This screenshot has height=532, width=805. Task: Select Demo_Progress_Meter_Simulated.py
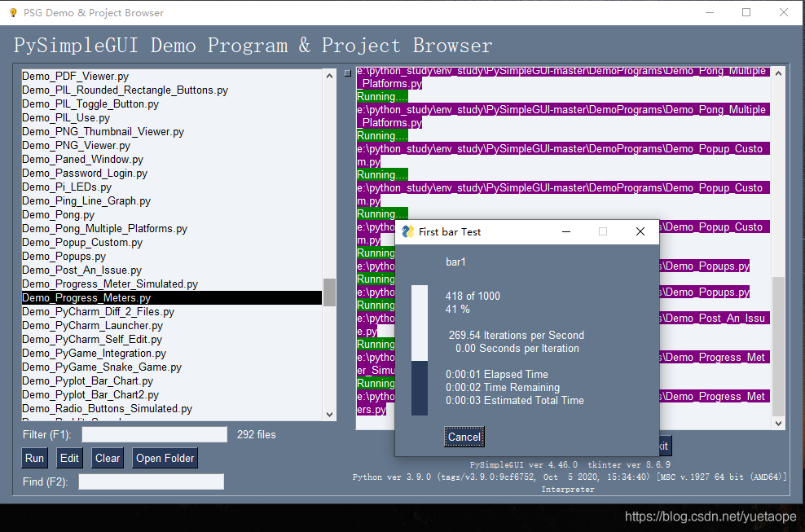171,284
